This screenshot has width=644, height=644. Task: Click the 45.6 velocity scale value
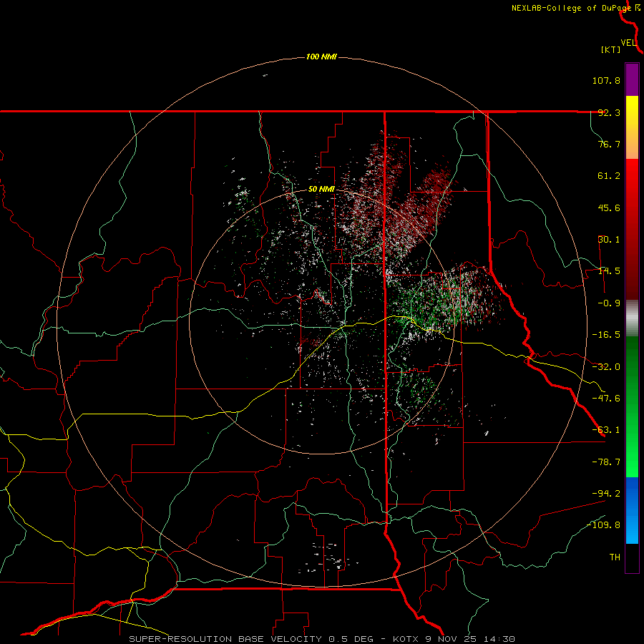click(x=609, y=208)
